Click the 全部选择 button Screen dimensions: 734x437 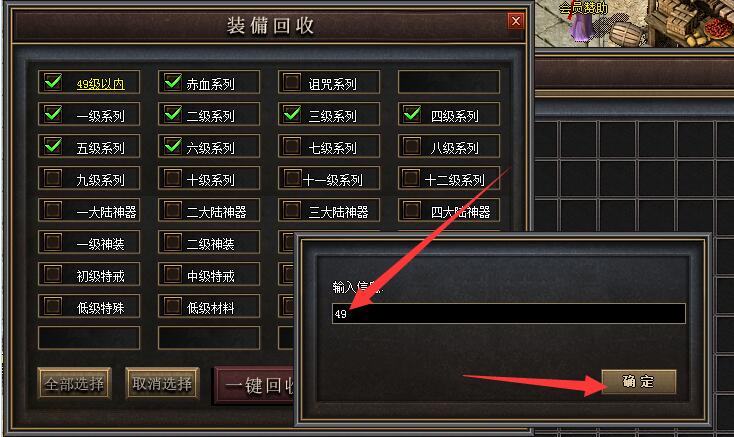coord(74,383)
